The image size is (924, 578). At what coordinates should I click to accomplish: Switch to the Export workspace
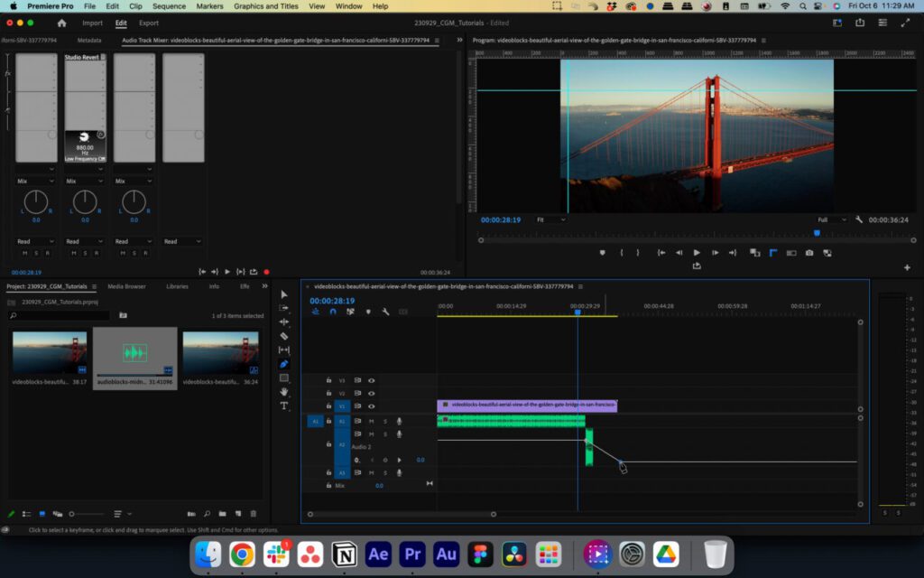(149, 23)
